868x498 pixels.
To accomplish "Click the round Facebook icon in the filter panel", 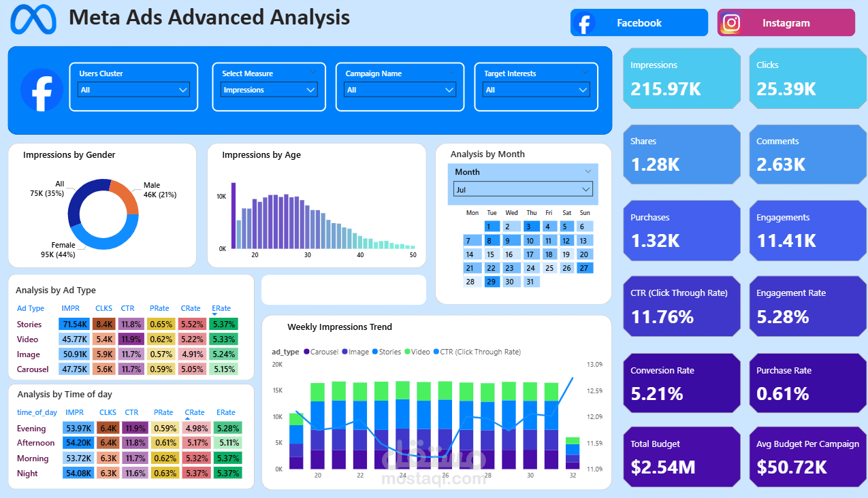I will click(42, 90).
